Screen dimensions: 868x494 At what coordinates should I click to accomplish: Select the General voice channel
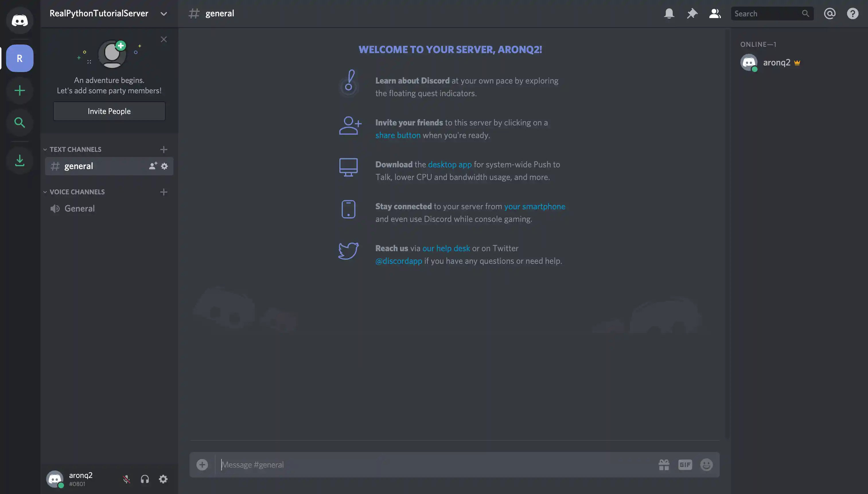79,208
